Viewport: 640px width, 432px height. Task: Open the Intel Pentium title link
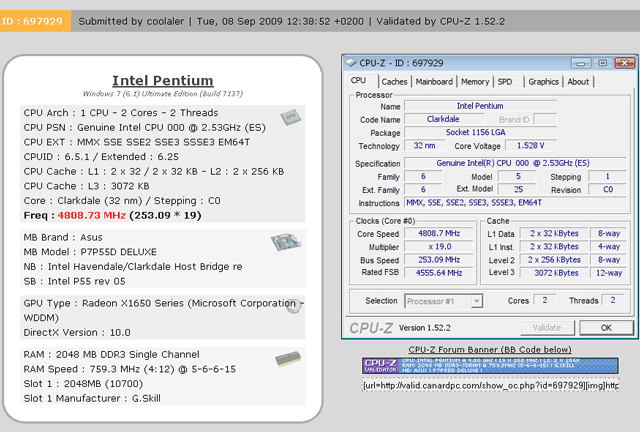[163, 80]
